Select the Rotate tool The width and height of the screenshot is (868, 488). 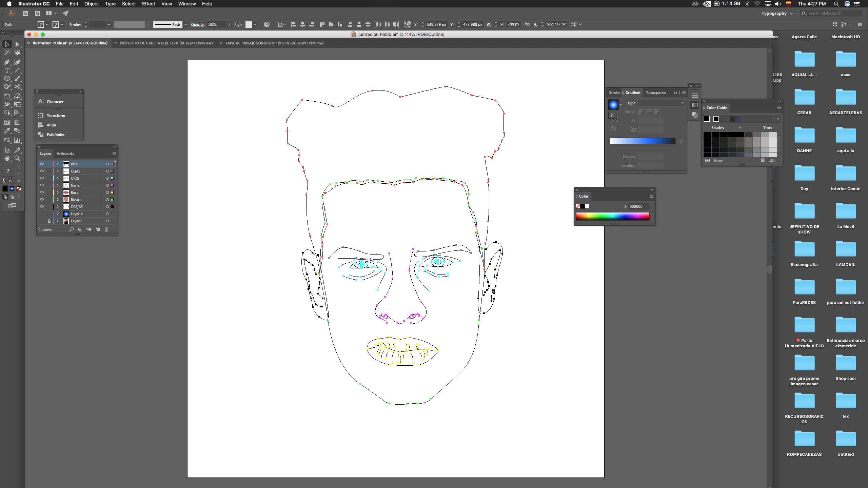pos(7,96)
